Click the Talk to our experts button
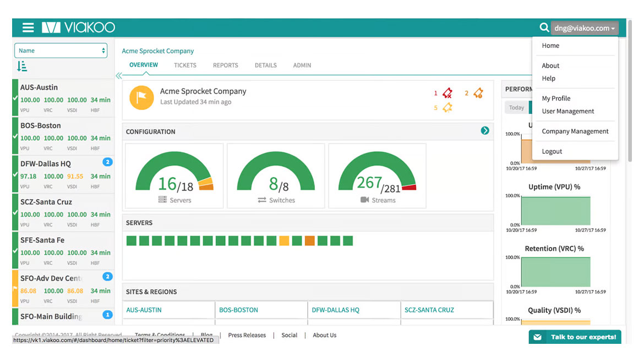This screenshot has height=362, width=644. coord(575,337)
